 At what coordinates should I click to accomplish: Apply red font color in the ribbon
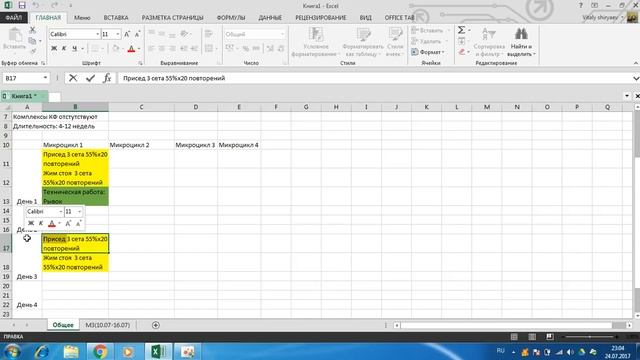pos(131,49)
